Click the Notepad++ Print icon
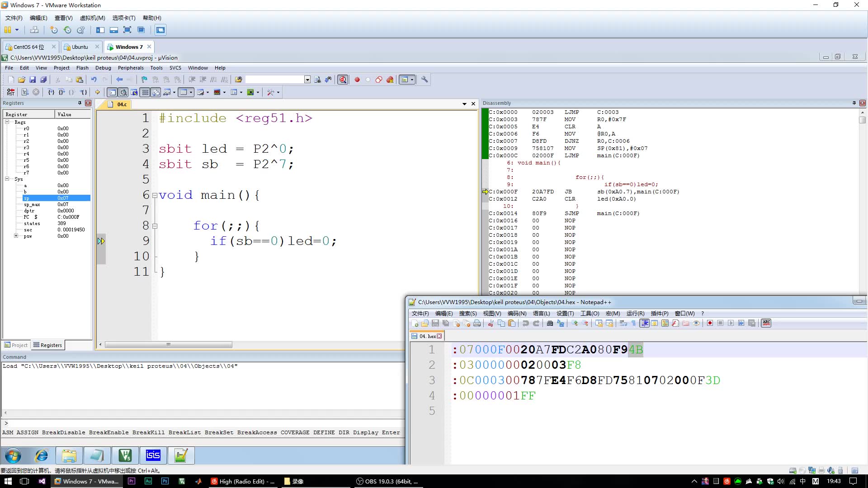This screenshot has width=868, height=488. [x=477, y=323]
